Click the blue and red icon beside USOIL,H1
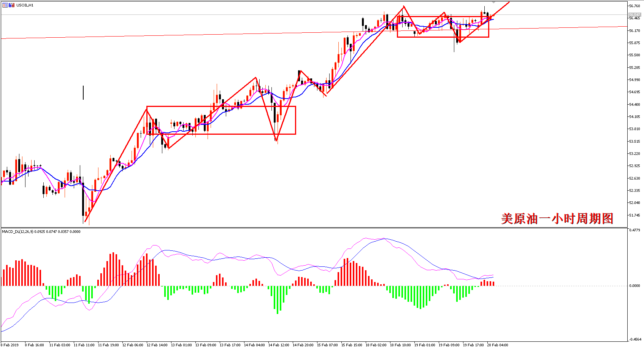This screenshot has height=349, width=644. pyautogui.click(x=11, y=5)
